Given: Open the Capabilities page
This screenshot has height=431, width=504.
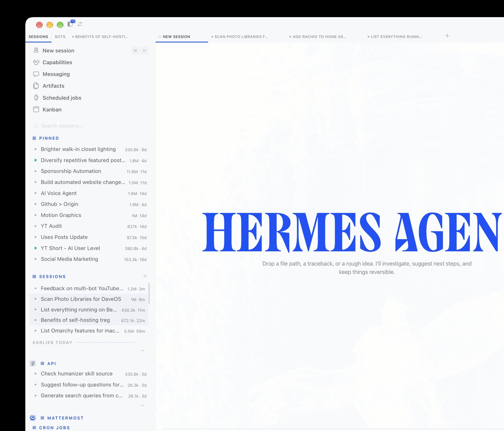Looking at the screenshot, I should [90, 62].
